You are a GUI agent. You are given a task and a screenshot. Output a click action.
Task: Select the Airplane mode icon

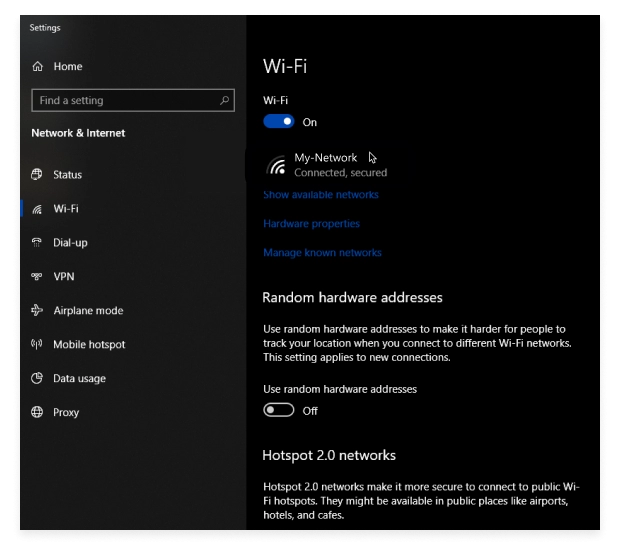click(38, 311)
